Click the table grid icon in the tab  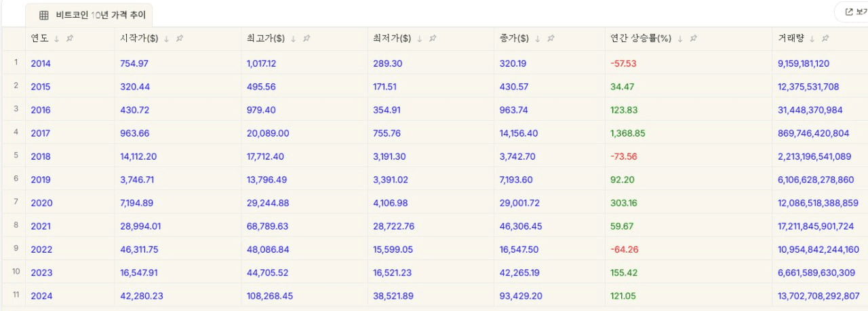click(x=44, y=15)
